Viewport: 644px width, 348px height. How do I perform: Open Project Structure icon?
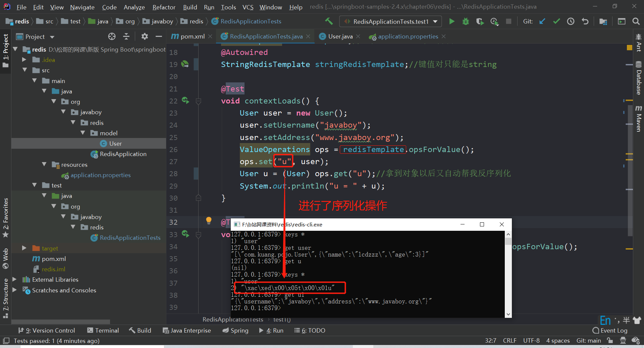(603, 21)
